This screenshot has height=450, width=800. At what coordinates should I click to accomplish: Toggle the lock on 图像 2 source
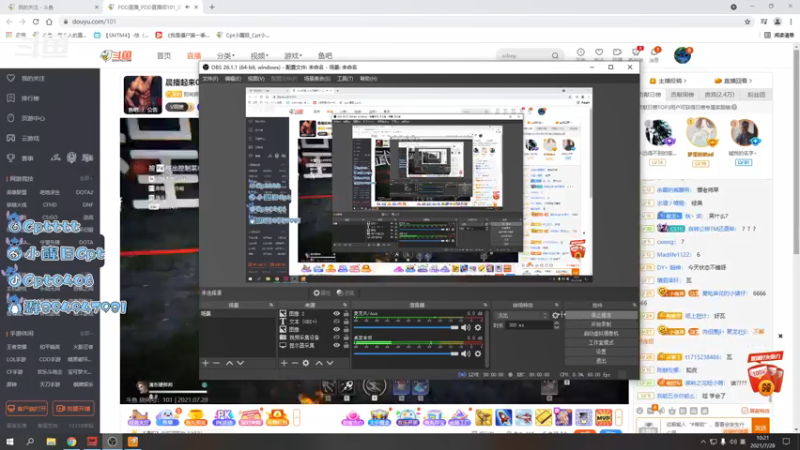[x=346, y=314]
